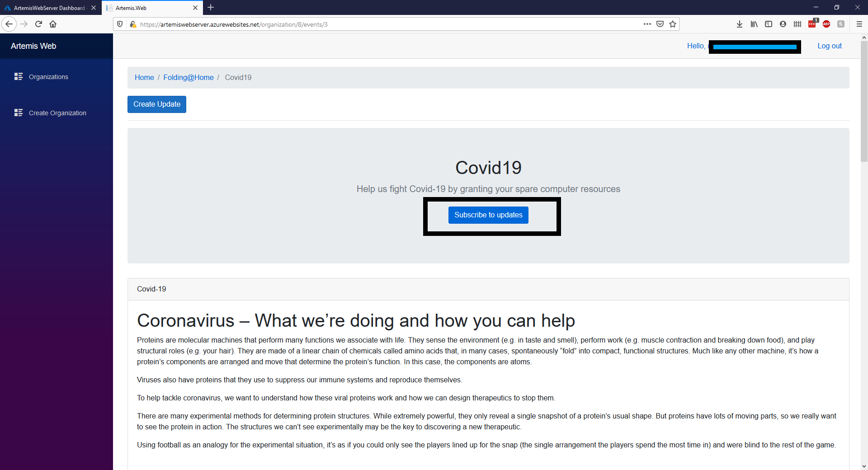Click the Covid-19 card header
Screen dimensions: 868x470
[x=488, y=289]
